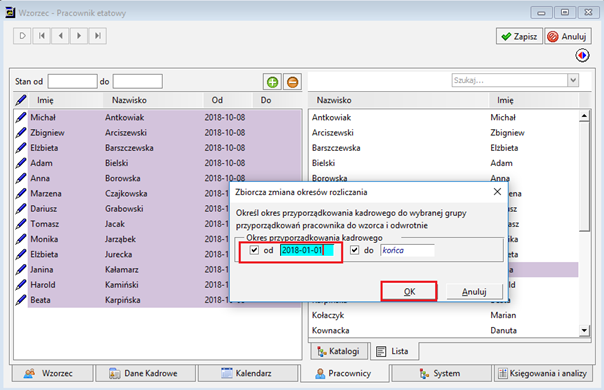Screen dimensions: 604x390
Task: Go to the next record arrow
Action: [x=79, y=36]
